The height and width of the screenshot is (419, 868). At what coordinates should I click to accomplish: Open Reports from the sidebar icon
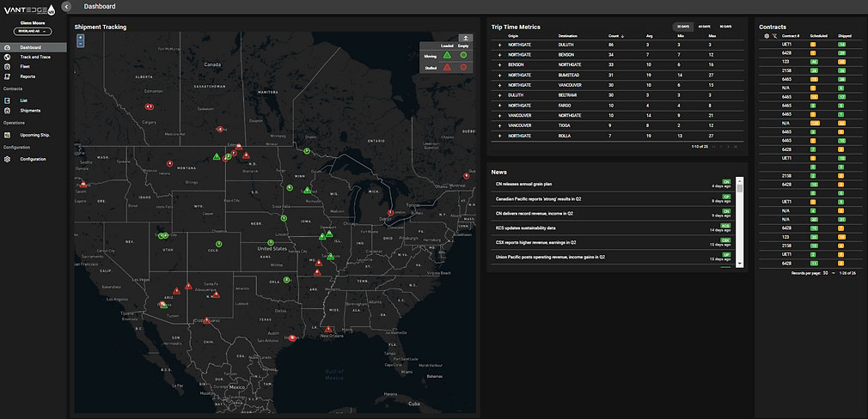click(7, 76)
